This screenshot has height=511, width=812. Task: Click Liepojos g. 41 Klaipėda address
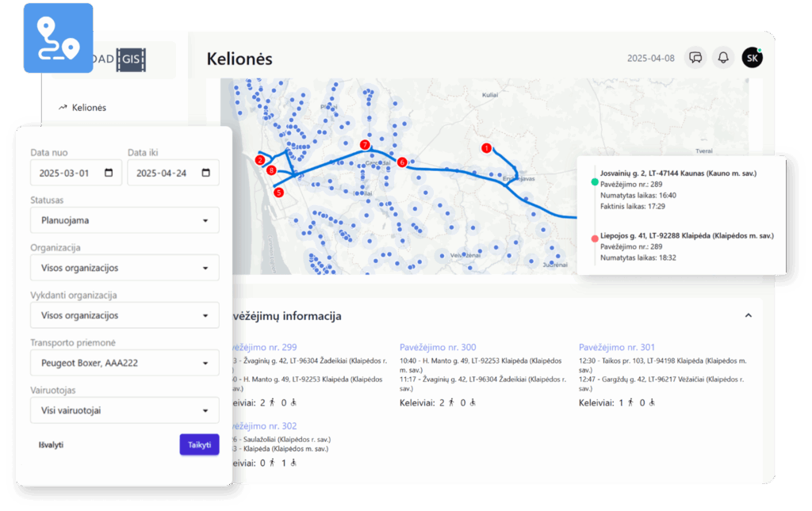[x=687, y=235]
